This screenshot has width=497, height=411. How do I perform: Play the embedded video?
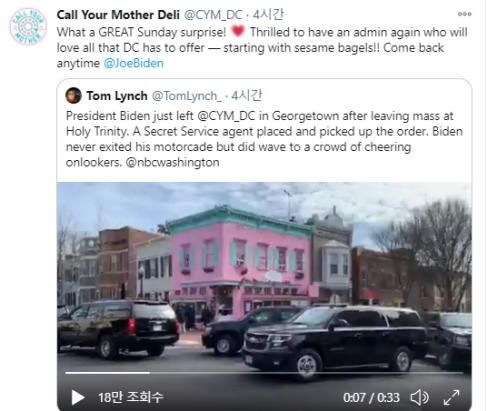[78, 397]
